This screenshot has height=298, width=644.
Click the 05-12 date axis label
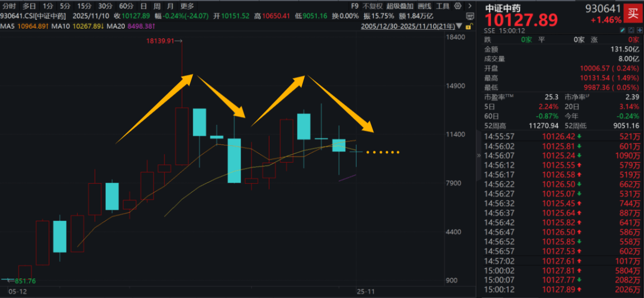coord(17,290)
